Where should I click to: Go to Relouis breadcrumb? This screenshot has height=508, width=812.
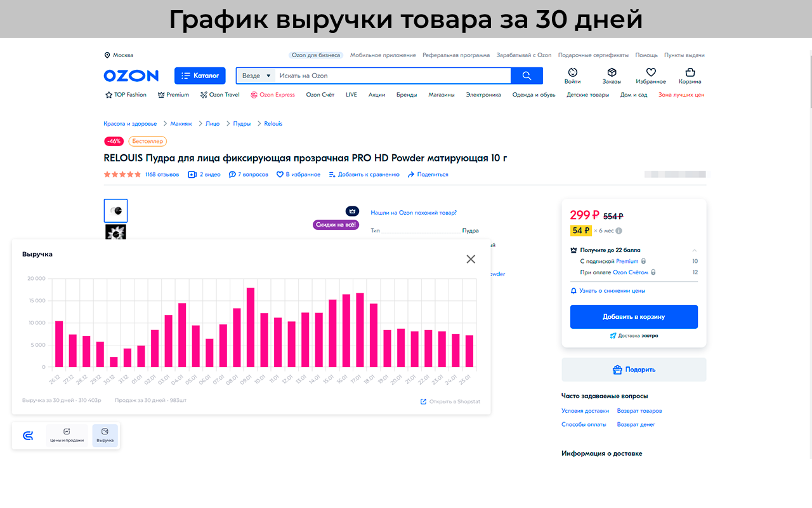273,124
